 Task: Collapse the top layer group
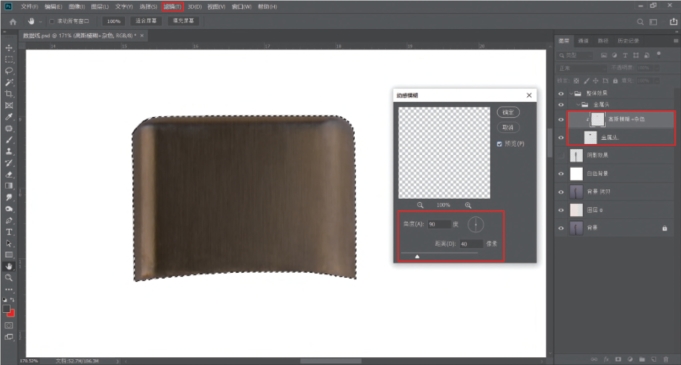pos(571,93)
